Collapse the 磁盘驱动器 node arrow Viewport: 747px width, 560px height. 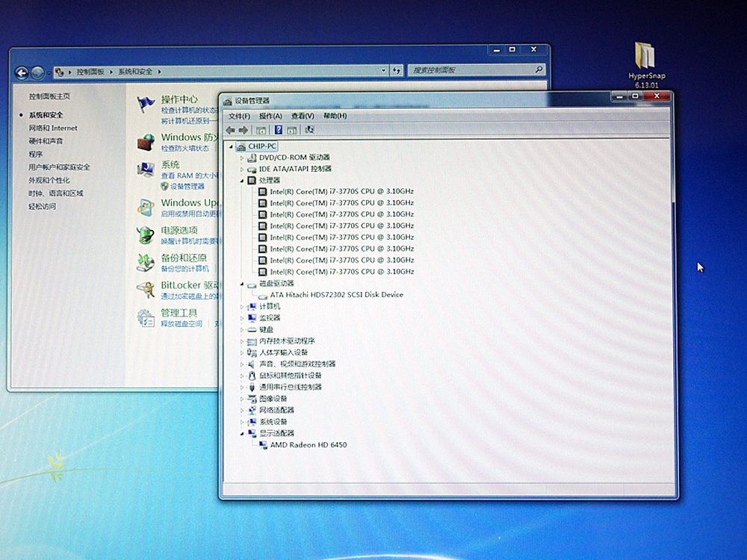(241, 284)
